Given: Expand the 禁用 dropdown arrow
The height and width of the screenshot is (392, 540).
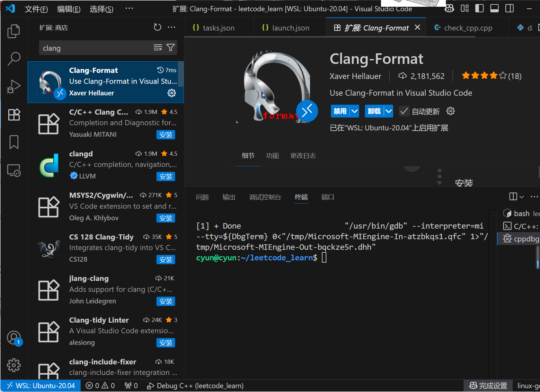Looking at the screenshot, I should 354,111.
